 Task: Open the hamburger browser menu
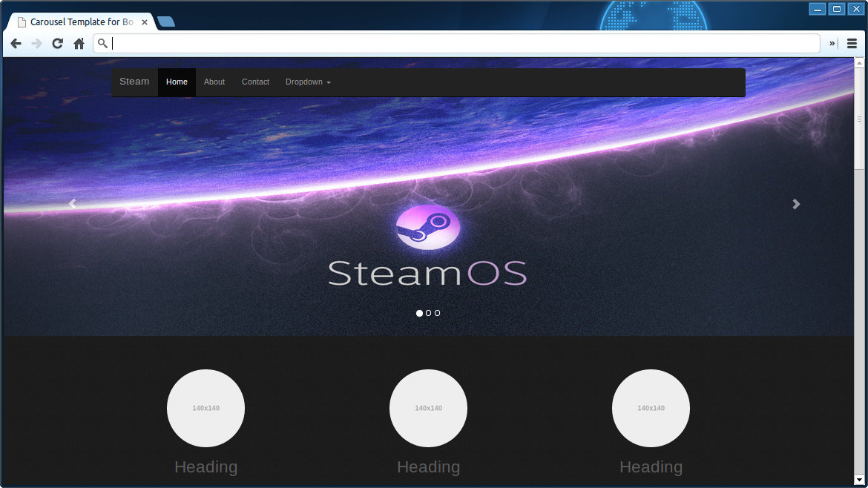pos(852,44)
